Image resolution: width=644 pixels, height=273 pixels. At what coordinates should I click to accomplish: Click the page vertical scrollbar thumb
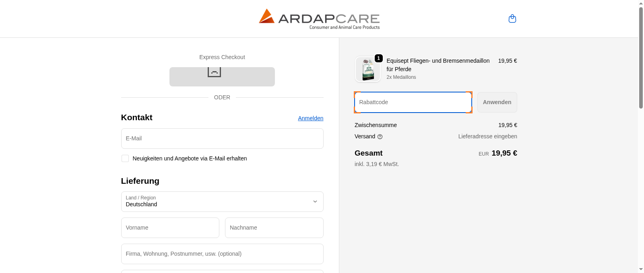tap(641, 58)
